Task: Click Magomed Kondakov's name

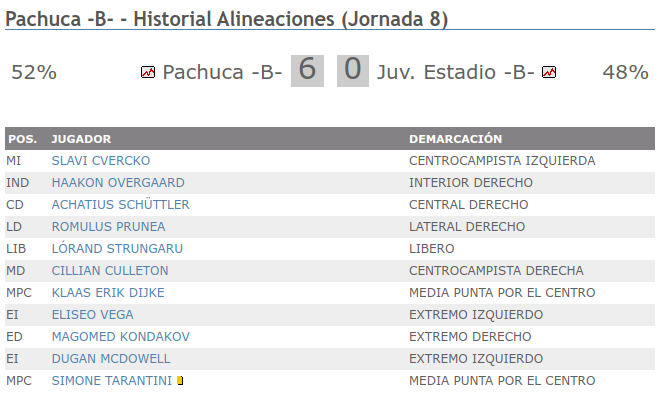Action: (x=120, y=336)
